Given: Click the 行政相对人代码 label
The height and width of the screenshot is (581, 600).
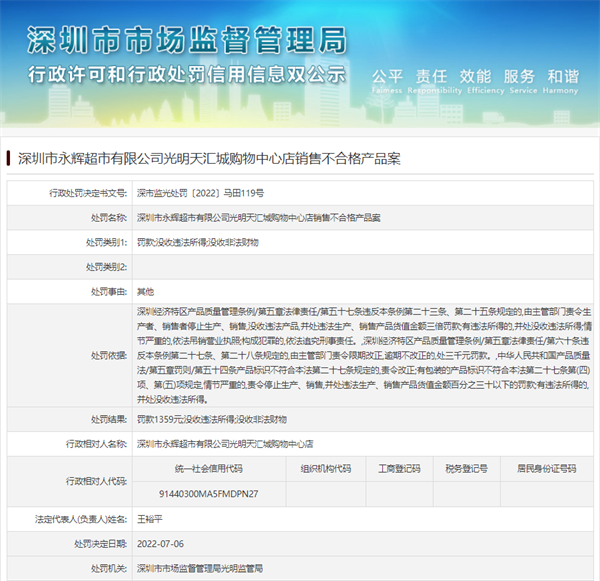Looking at the screenshot, I should (96, 481).
